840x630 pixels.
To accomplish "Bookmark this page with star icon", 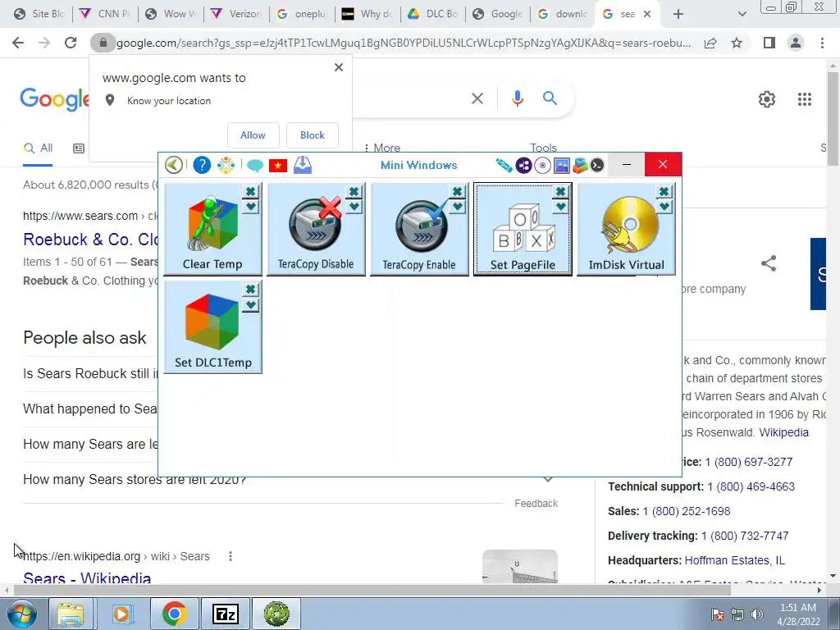I will 737,43.
